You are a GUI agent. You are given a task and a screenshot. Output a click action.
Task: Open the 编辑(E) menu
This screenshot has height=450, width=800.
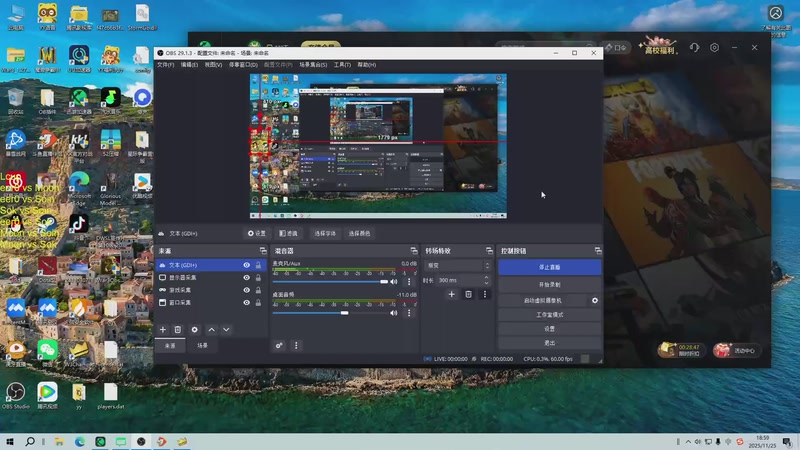point(189,65)
